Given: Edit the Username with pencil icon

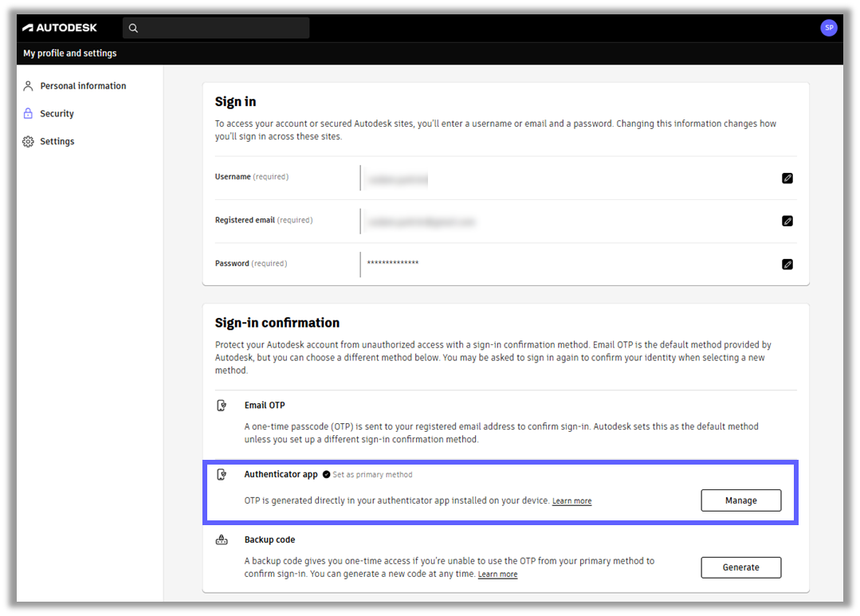Looking at the screenshot, I should 787,178.
